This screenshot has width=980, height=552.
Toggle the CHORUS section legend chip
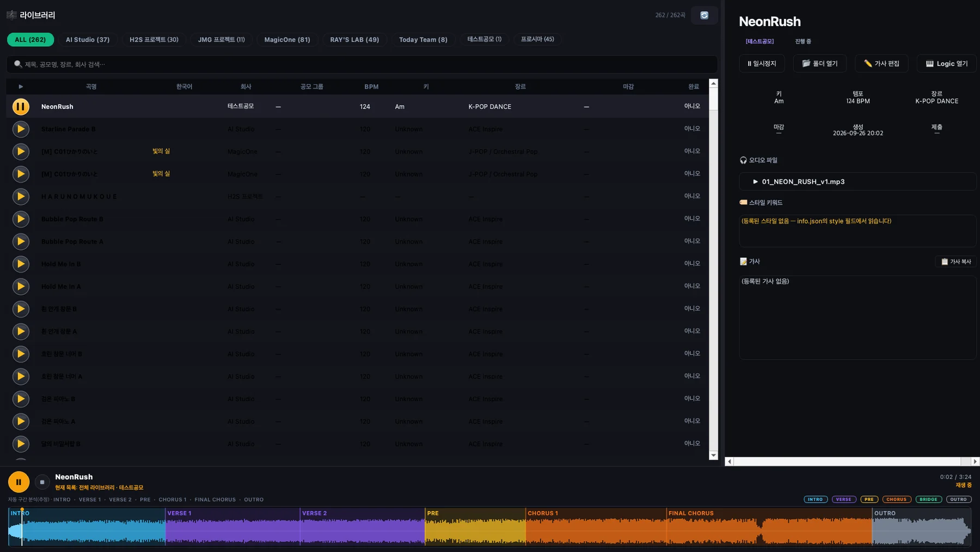(x=897, y=499)
